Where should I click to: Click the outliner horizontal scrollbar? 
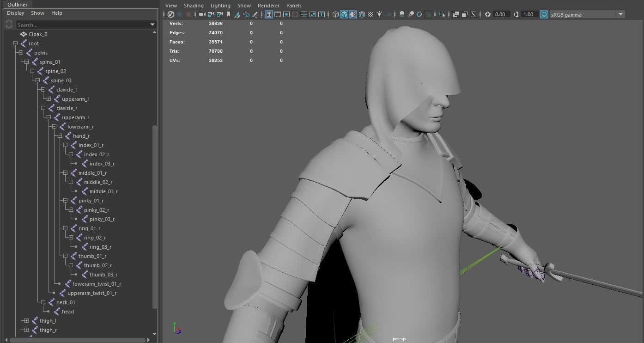78,340
